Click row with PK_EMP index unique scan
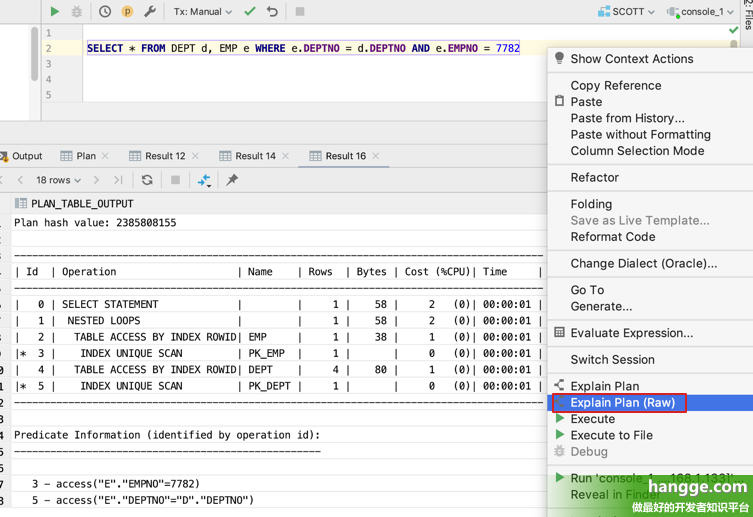The height and width of the screenshot is (517, 753). (x=279, y=353)
